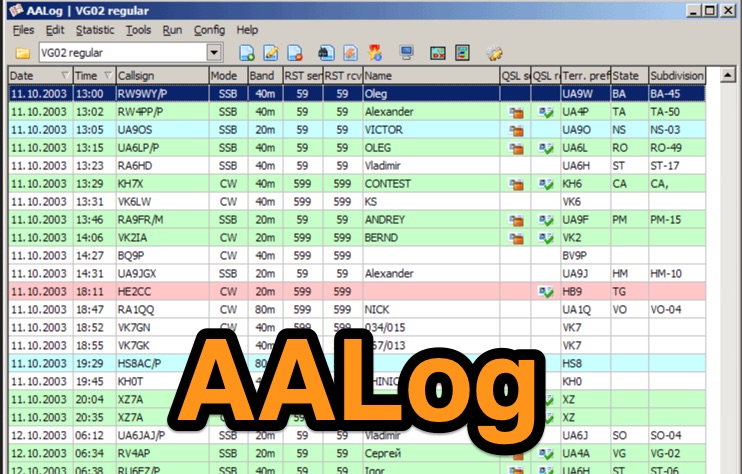Click QSL received icon in UA6LP/P row
Screen dimensions: 742x474
tap(546, 148)
